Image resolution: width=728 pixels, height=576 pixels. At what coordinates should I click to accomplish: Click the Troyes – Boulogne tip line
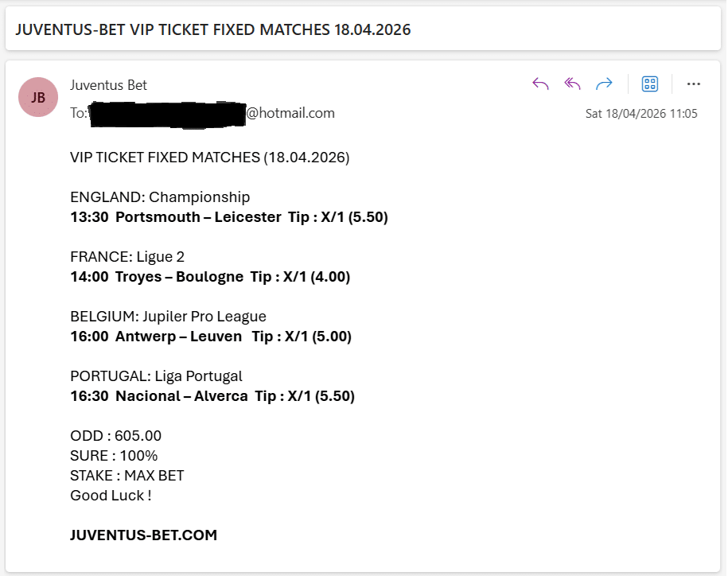[x=210, y=277]
